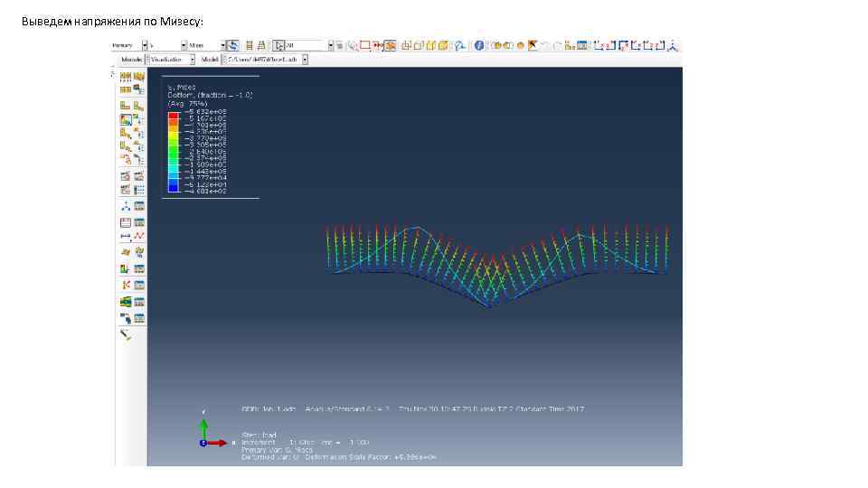Image resolution: width=868 pixels, height=488 pixels.
Task: Select Plot Contours on Deformed Shape
Action: tap(126, 119)
